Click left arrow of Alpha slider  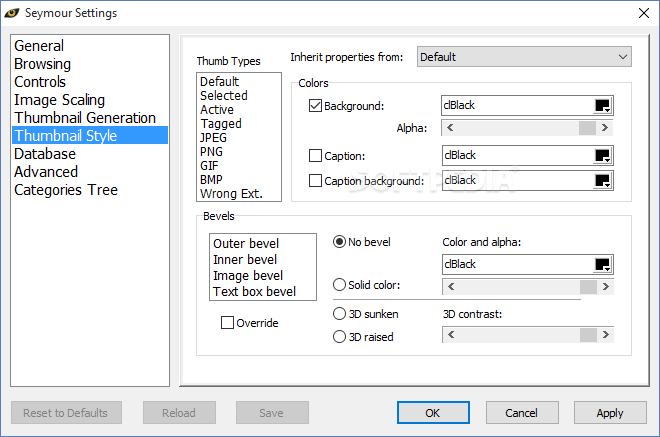(450, 128)
